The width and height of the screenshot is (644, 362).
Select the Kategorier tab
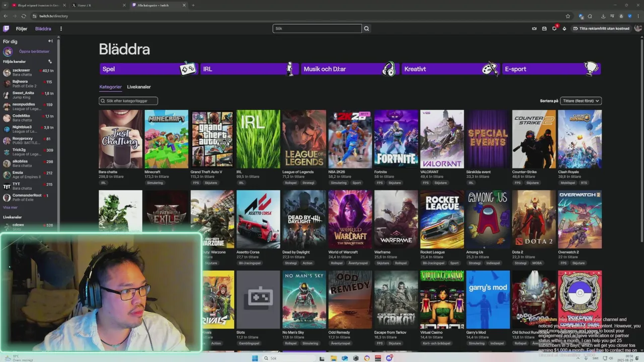[111, 87]
